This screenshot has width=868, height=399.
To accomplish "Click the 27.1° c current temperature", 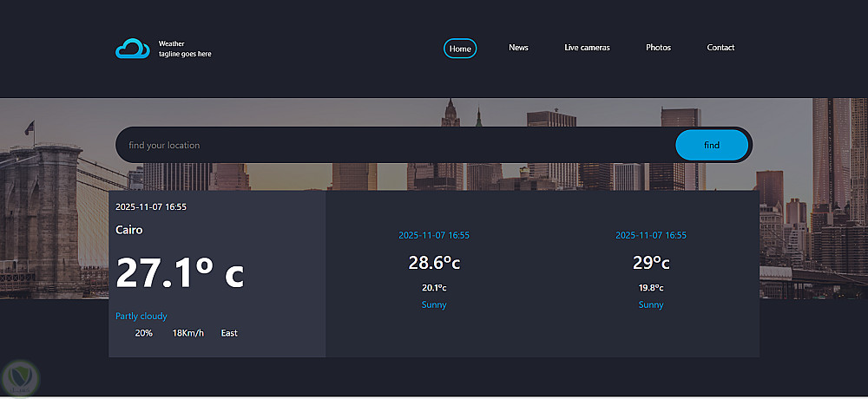I will click(x=180, y=273).
